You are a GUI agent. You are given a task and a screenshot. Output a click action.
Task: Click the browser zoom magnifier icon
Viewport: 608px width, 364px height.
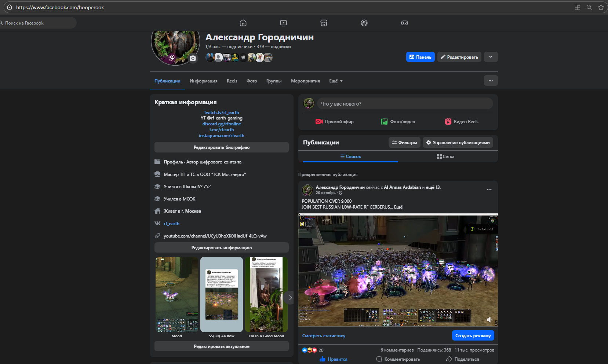(x=589, y=7)
